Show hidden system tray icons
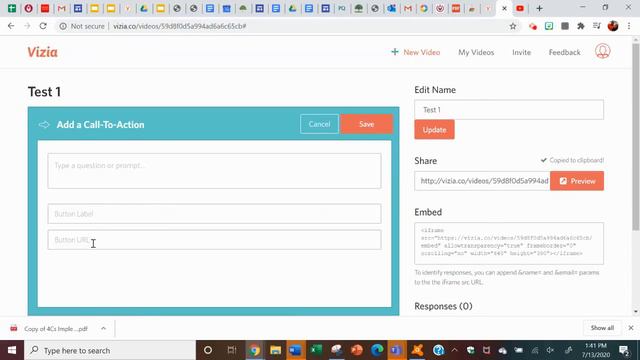The height and width of the screenshot is (360, 640). click(x=454, y=350)
